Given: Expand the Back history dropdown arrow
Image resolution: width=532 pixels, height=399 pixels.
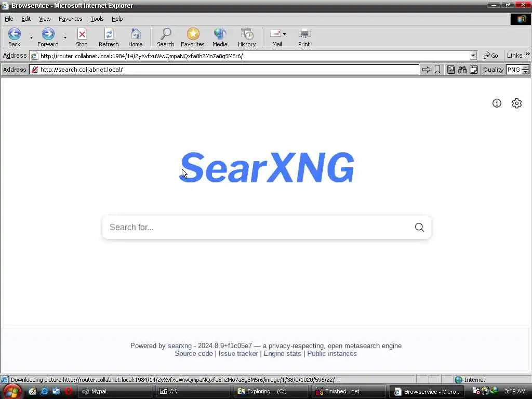Looking at the screenshot, I should pos(31,37).
